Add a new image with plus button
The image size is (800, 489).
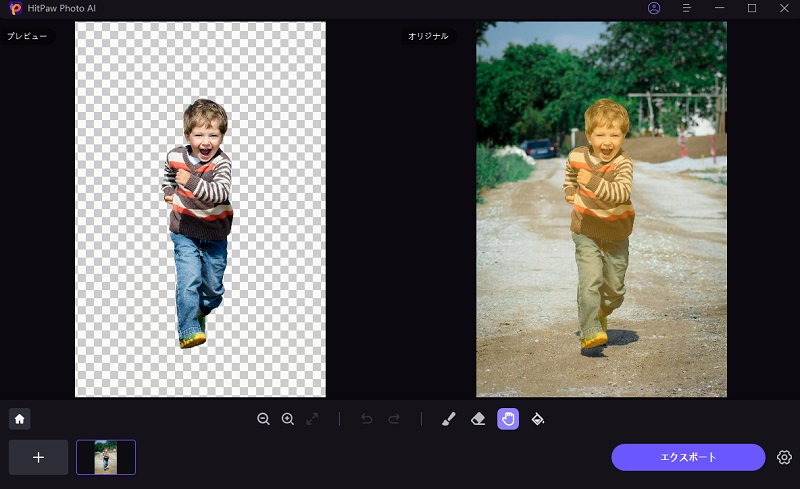point(39,457)
